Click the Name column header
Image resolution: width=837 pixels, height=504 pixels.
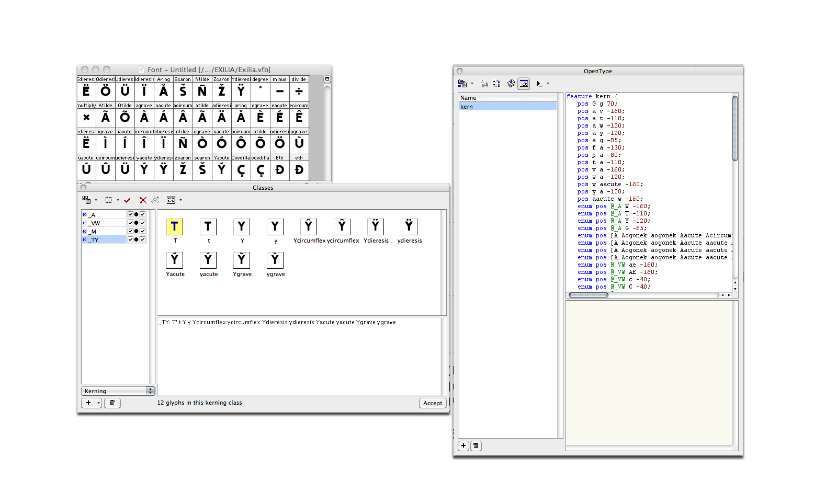[507, 98]
